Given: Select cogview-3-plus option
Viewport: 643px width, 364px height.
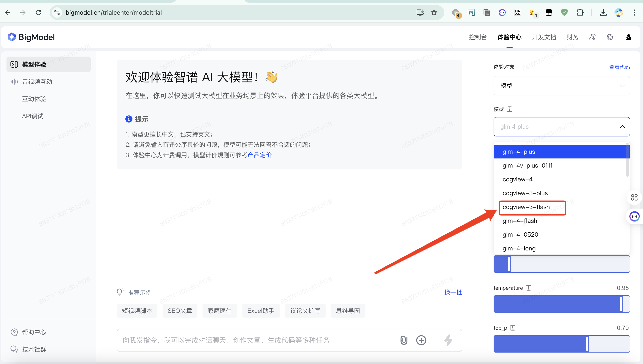Looking at the screenshot, I should coord(560,193).
